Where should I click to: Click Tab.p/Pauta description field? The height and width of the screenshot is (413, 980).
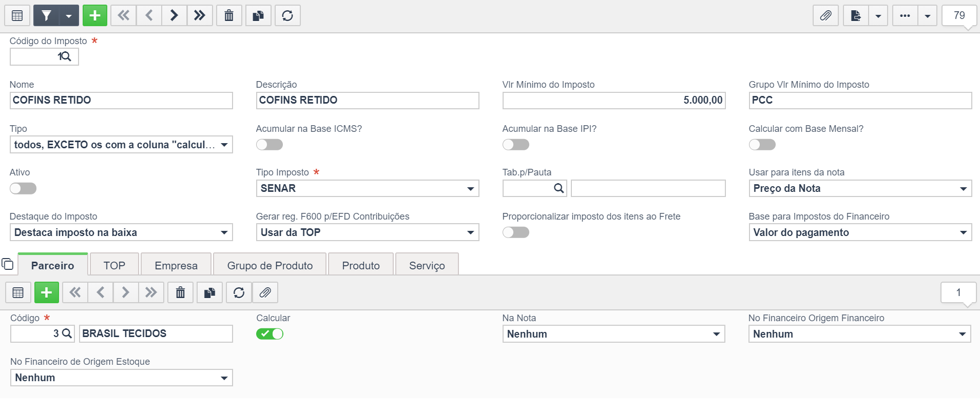tap(648, 188)
